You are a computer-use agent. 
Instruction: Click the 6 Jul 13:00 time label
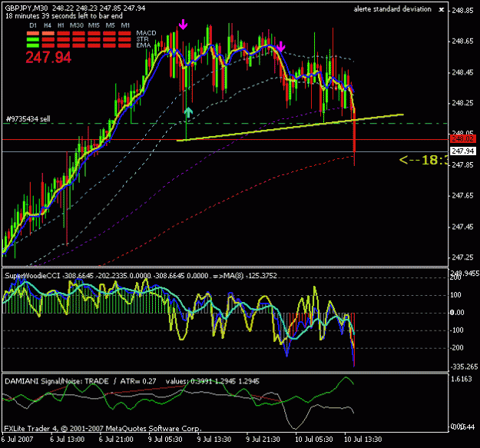[x=68, y=440]
